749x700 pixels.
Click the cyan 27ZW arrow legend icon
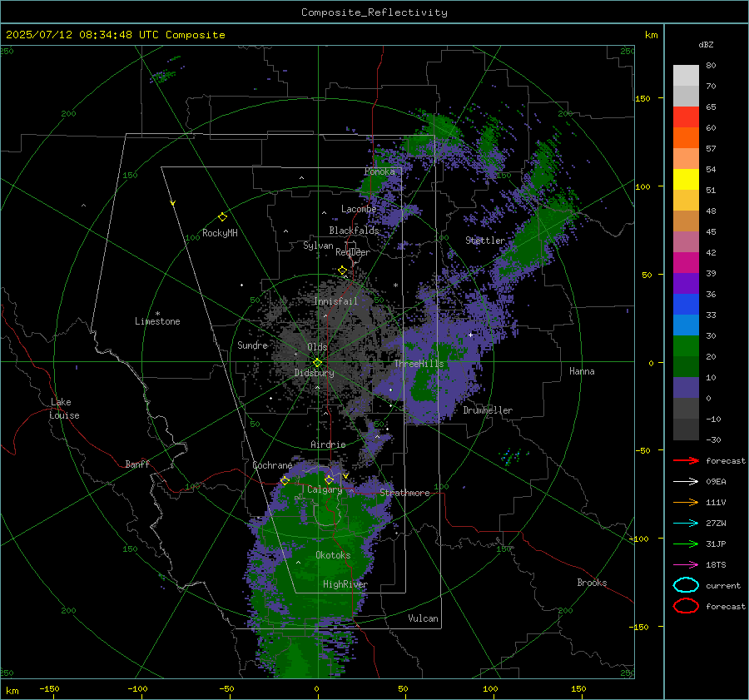[x=686, y=524]
